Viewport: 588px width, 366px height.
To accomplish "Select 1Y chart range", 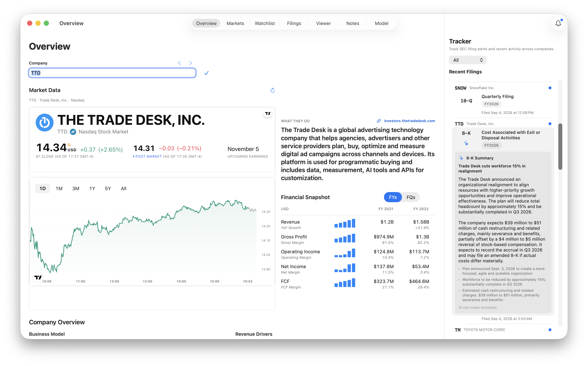I will tap(92, 189).
